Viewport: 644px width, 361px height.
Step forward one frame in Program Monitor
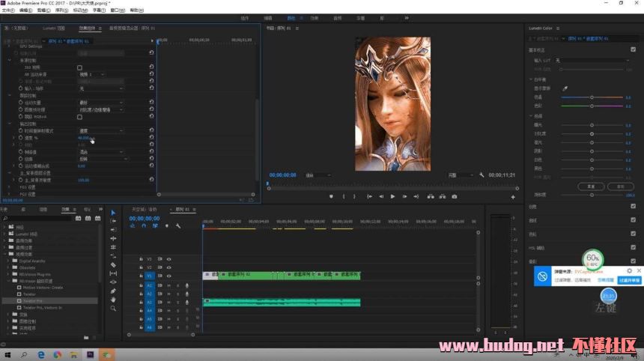pyautogui.click(x=404, y=197)
